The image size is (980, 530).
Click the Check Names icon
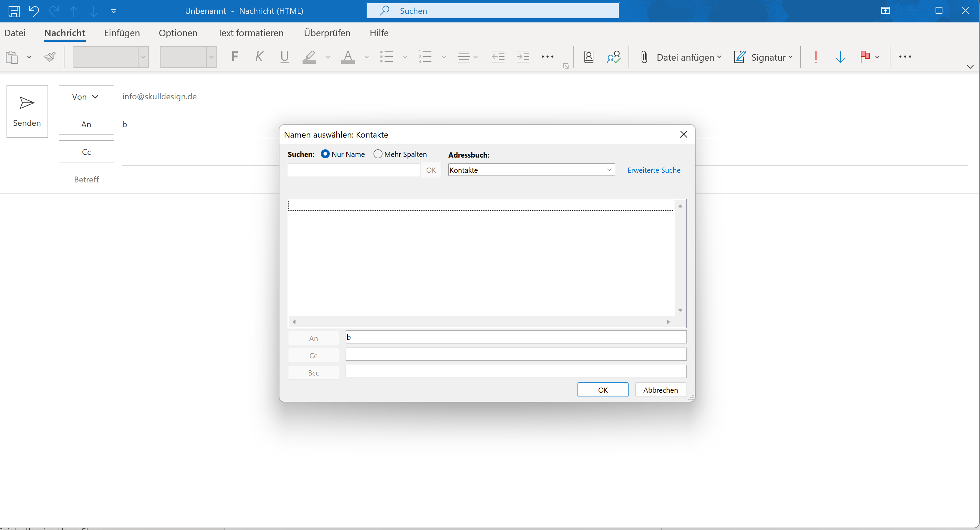pos(613,57)
